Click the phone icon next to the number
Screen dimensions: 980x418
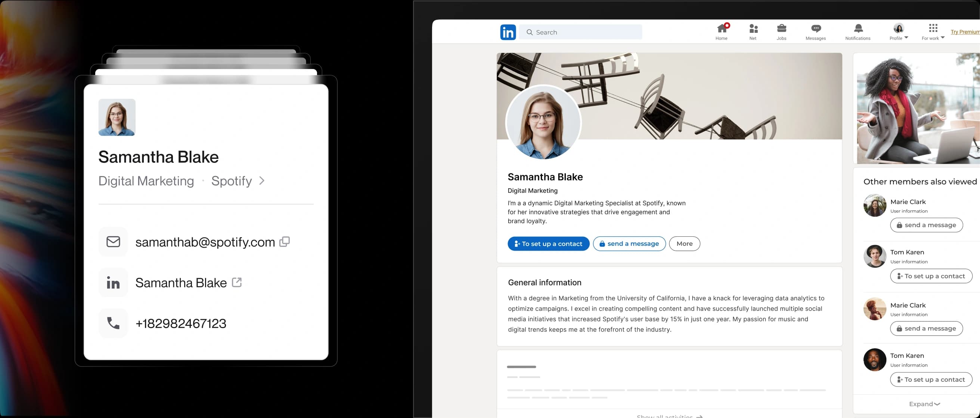pyautogui.click(x=113, y=323)
